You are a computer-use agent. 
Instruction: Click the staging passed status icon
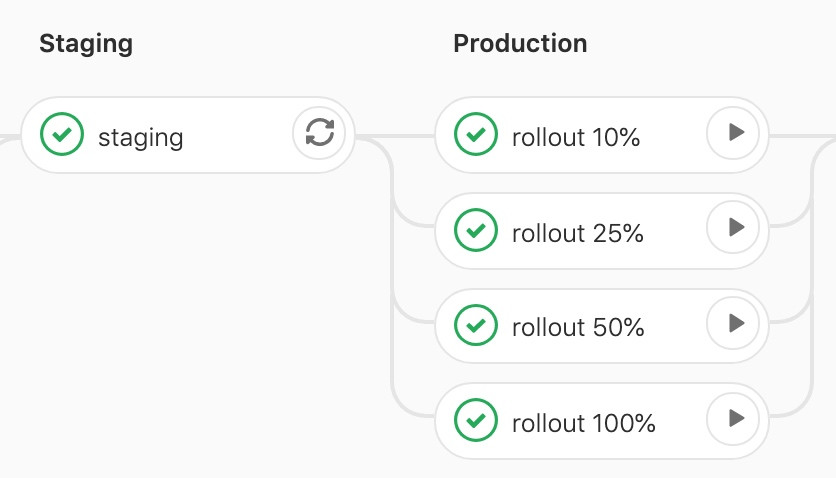coord(62,135)
